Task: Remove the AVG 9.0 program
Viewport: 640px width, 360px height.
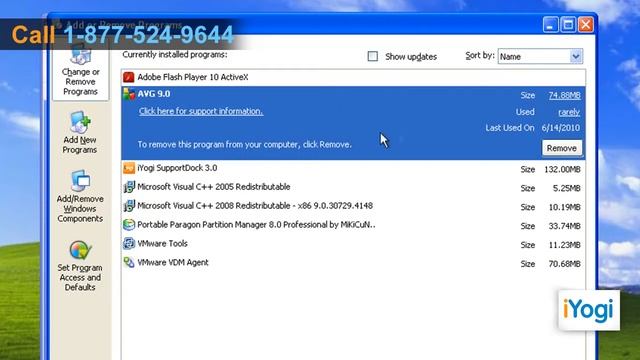Action: [562, 148]
